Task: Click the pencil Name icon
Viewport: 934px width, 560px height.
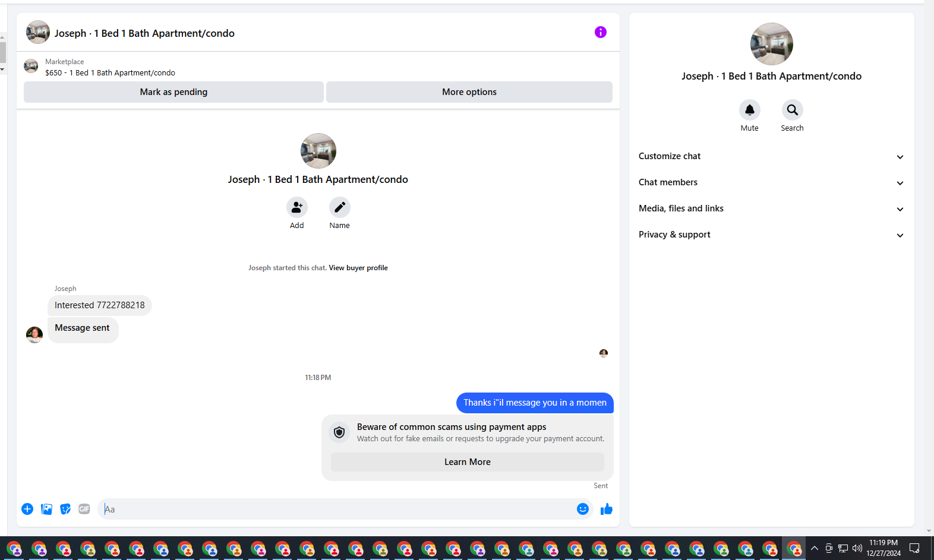Action: (340, 207)
